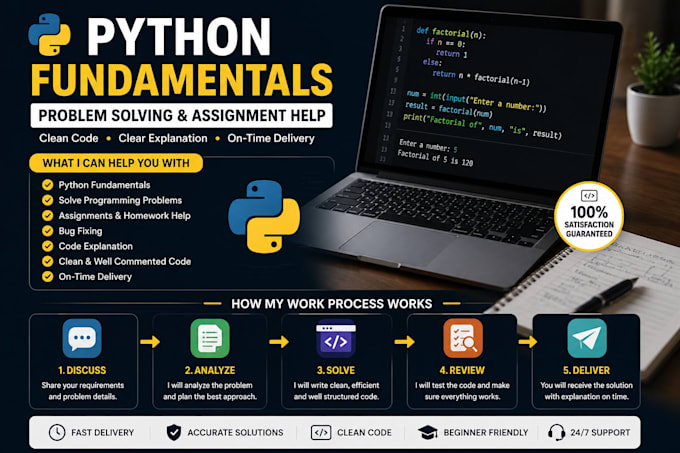
Task: Click the check mark beside Clean & Well Commented Code
Action: coord(47,261)
